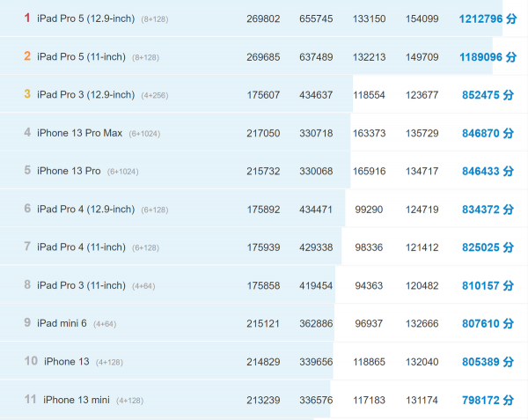Click the value 154099
The height and width of the screenshot is (420, 528).
tap(422, 18)
